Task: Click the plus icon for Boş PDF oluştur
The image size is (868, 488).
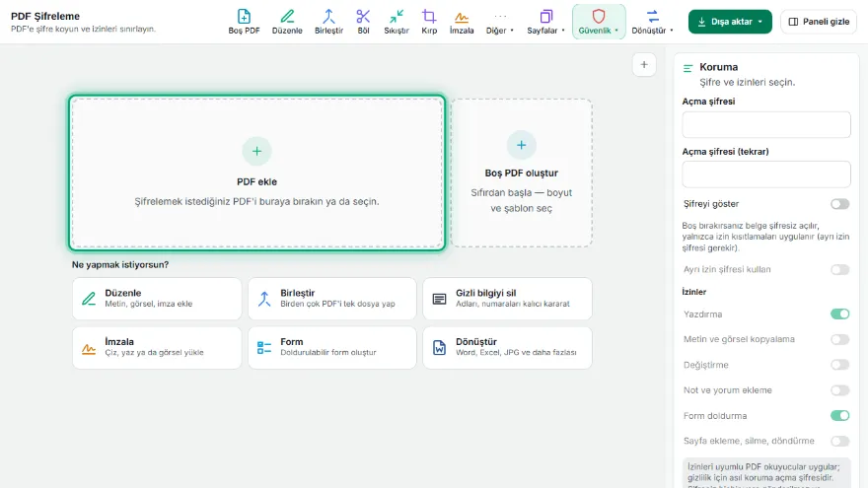Action: (522, 145)
